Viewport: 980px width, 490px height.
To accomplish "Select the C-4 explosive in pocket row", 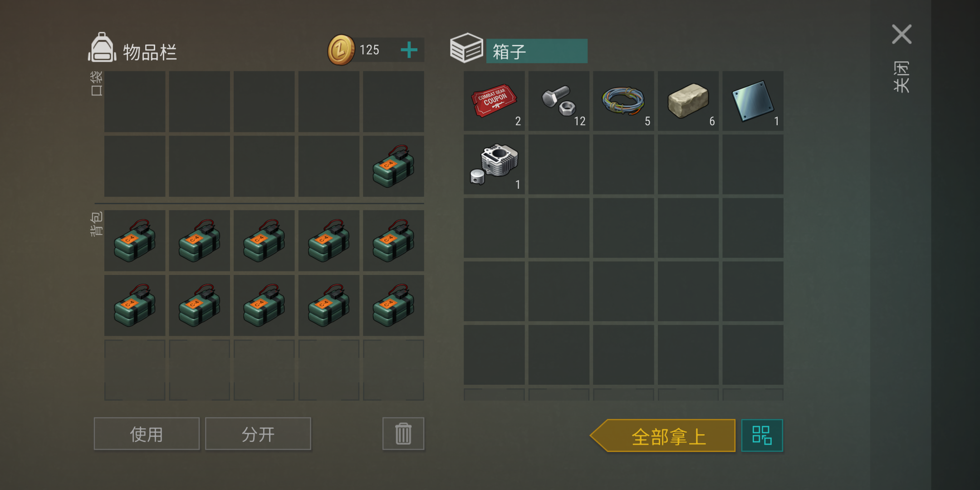I will tap(393, 166).
